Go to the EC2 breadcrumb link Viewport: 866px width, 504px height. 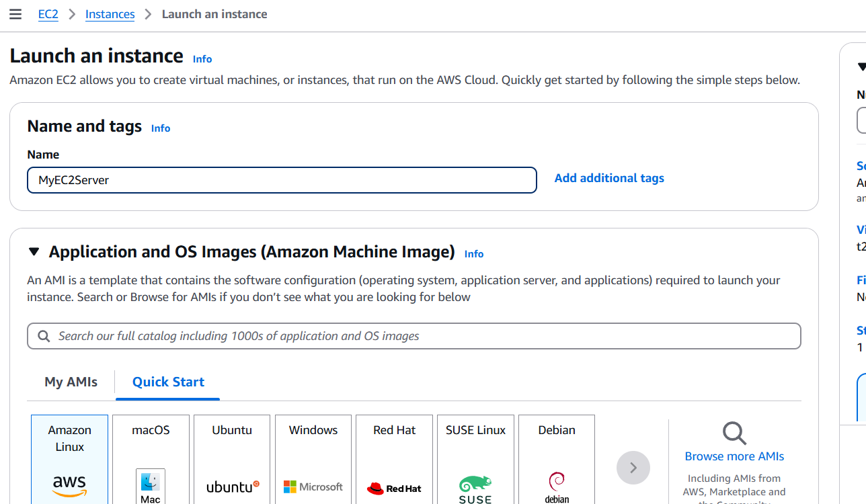tap(48, 14)
